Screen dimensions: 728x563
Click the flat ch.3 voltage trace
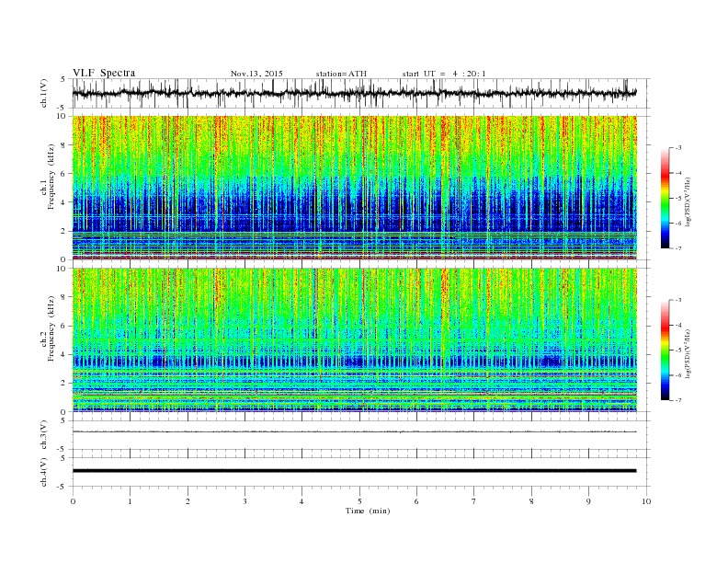354,431
